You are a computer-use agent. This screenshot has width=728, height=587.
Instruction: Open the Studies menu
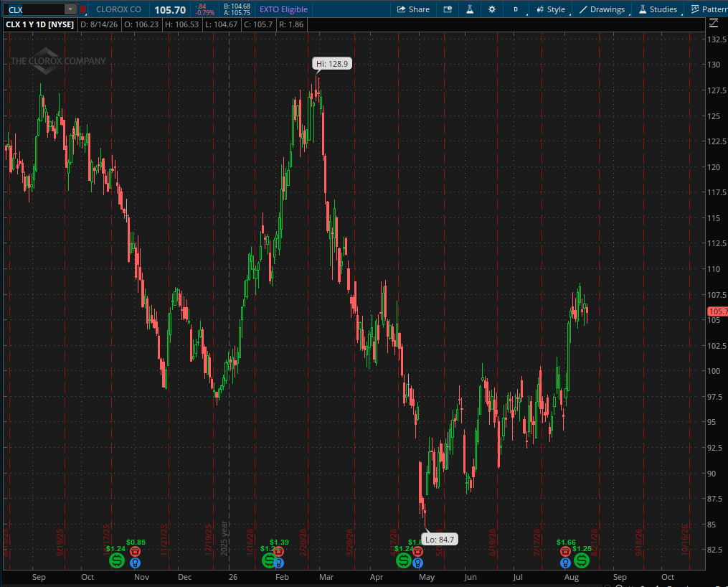tap(658, 9)
